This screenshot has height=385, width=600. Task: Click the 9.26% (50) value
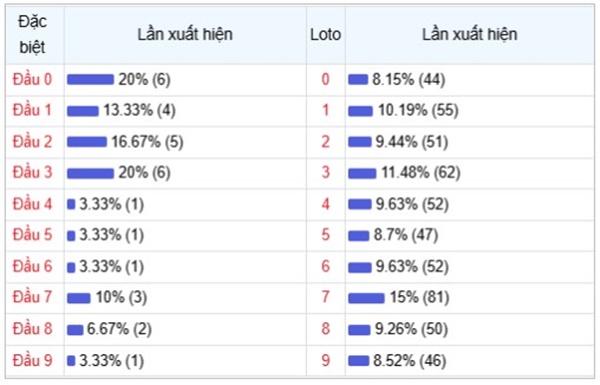[x=411, y=329]
